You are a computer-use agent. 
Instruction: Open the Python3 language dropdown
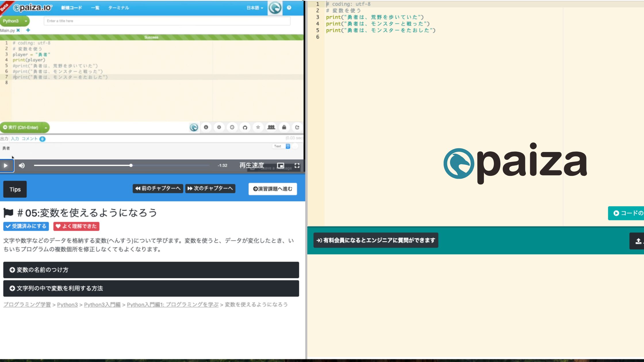tap(14, 21)
